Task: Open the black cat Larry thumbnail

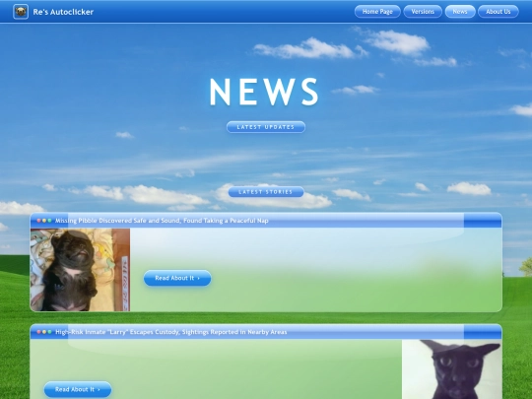Action: (x=451, y=369)
